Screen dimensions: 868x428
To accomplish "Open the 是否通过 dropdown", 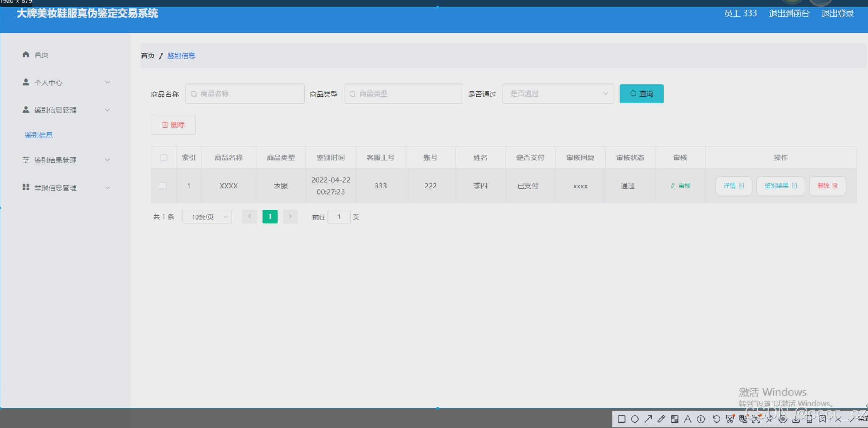I will tap(558, 94).
